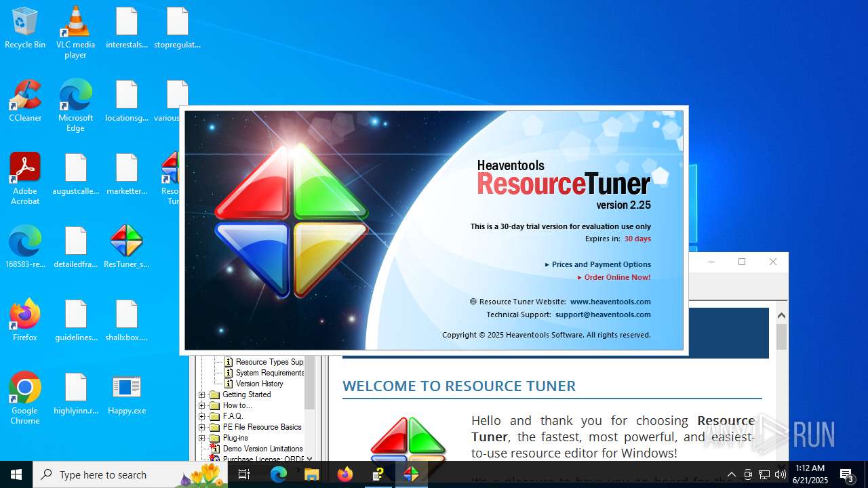Expand the How to... help folder
This screenshot has height=488, width=868.
(x=201, y=405)
